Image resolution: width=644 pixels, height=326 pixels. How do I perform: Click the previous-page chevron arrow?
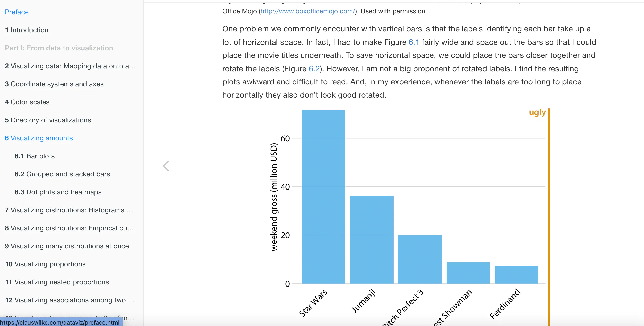pos(166,166)
